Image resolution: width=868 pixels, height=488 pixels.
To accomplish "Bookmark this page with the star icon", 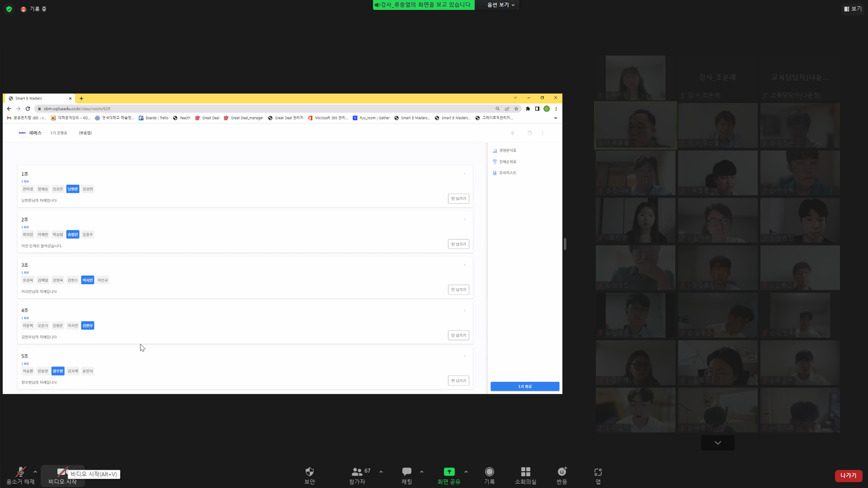I will point(516,108).
